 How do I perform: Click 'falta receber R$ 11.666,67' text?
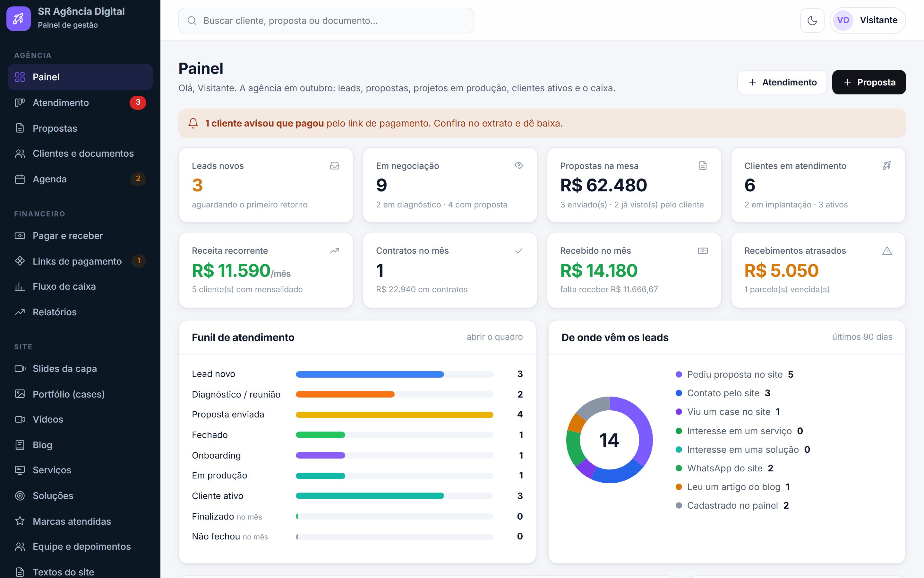point(609,289)
